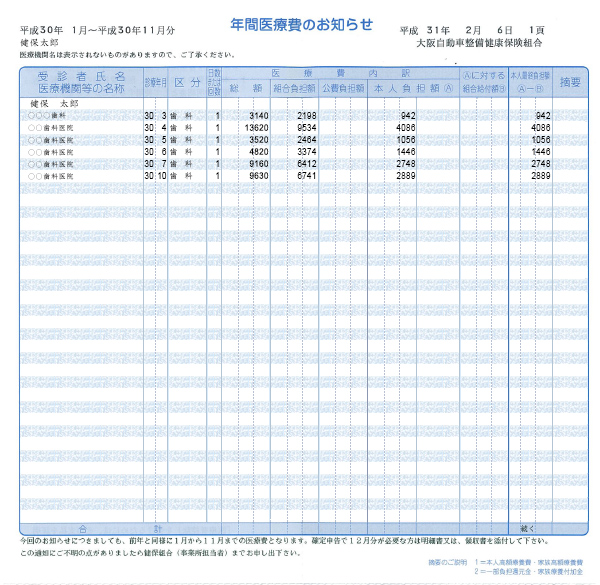Screen dimensions: 600x585
Task: Click the union share value 6412
Action: 307,164
